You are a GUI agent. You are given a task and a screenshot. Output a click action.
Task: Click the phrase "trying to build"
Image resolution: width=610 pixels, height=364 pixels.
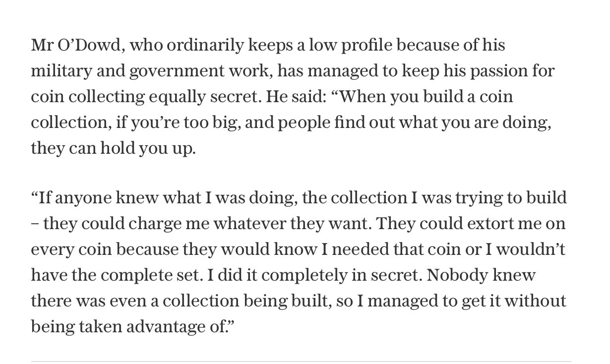[x=519, y=198]
